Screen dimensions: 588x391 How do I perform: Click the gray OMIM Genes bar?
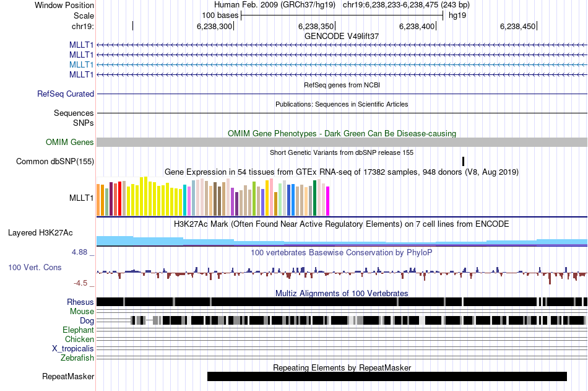[342, 142]
